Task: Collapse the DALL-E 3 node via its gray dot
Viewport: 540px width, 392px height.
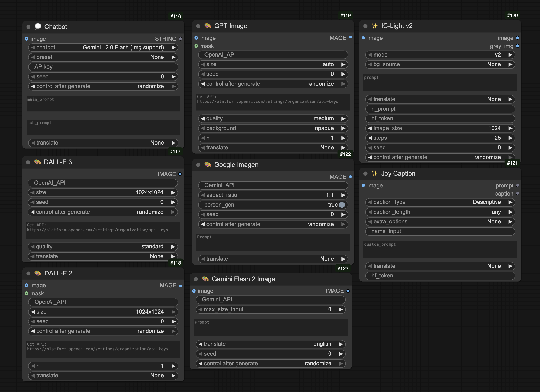Action: coord(28,162)
